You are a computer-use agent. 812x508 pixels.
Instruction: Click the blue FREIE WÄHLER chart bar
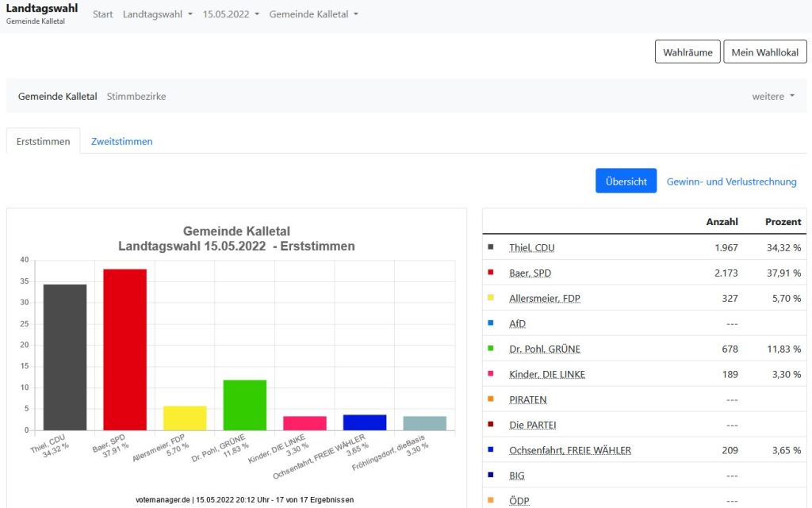coord(365,422)
